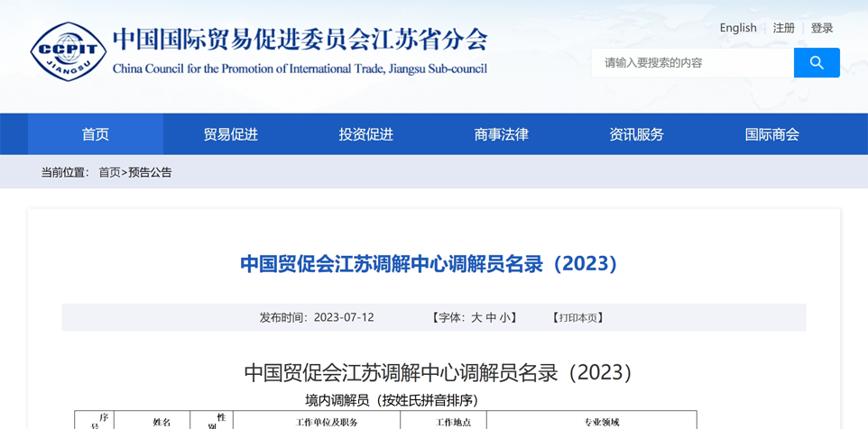Open the 商事法律 menu item
This screenshot has width=868, height=429.
(x=502, y=134)
